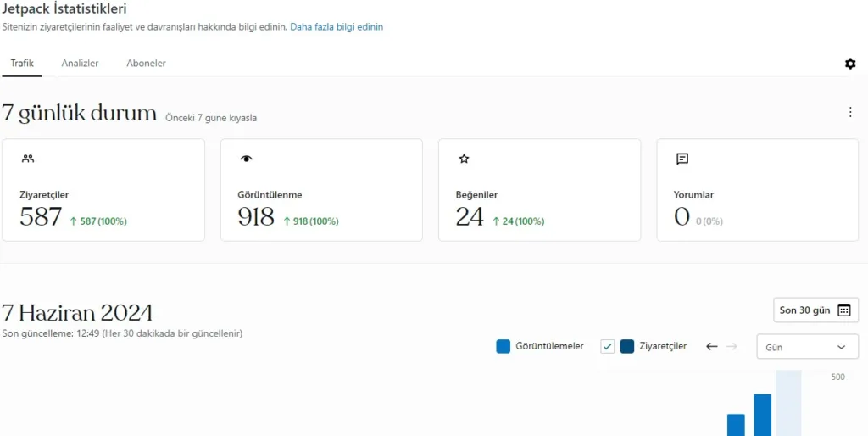Go to previous period with left arrow
Image resolution: width=868 pixels, height=436 pixels.
(712, 346)
